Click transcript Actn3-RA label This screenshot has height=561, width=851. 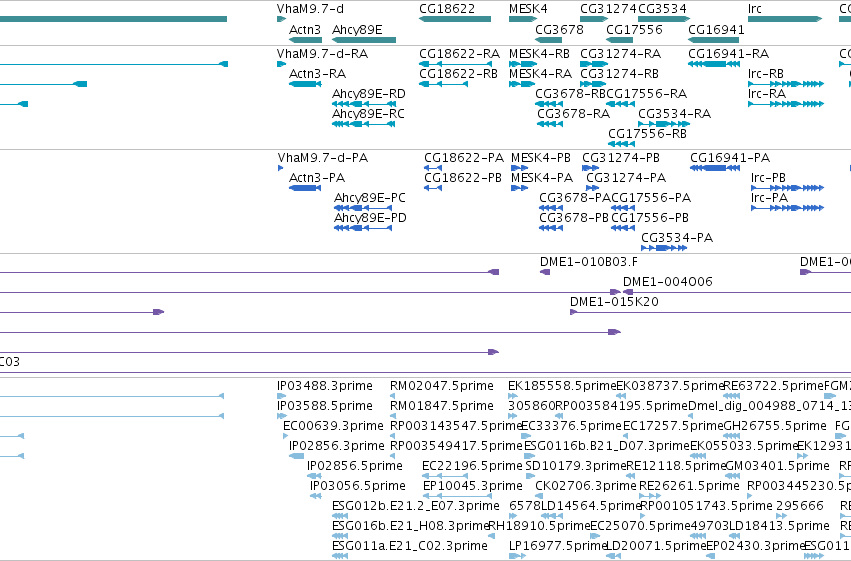pyautogui.click(x=317, y=73)
